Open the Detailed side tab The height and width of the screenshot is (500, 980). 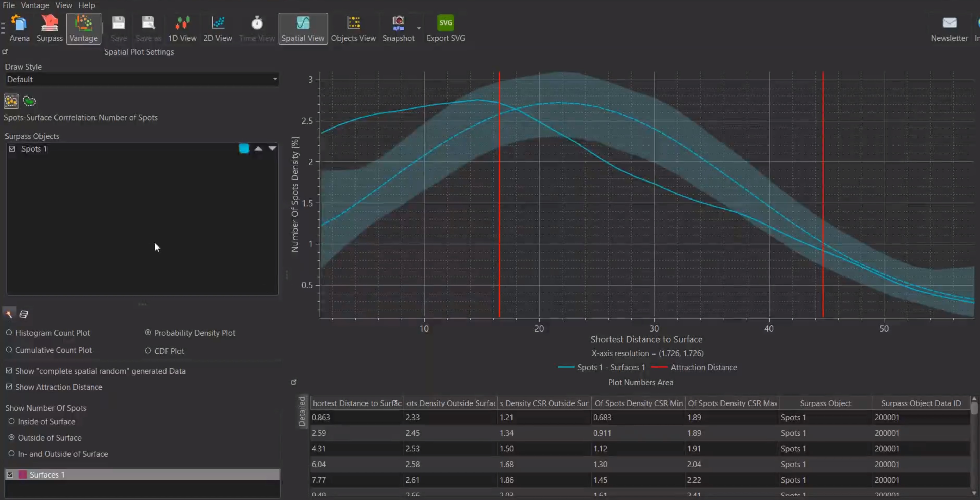click(302, 411)
